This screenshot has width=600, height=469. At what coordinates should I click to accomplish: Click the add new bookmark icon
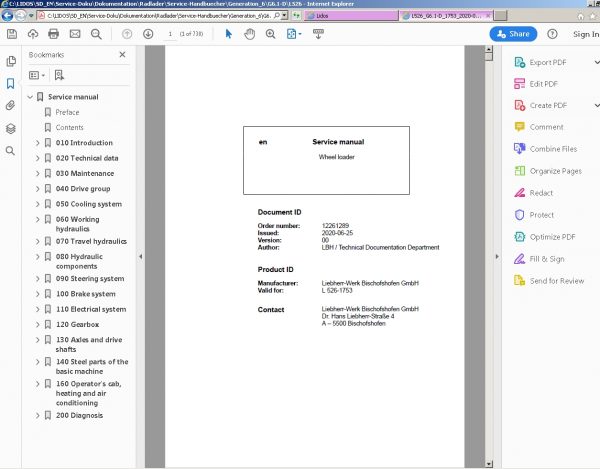point(59,75)
